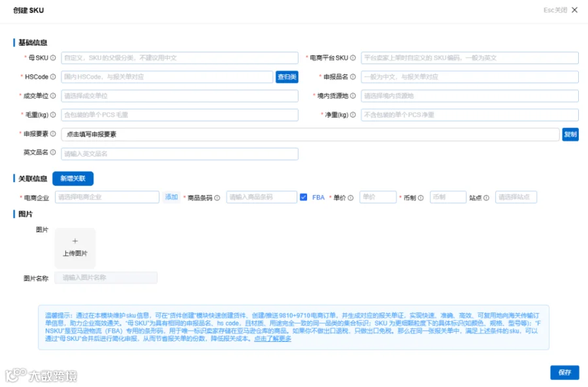588x387 pixels.
Task: Click the 保存 save button
Action: 564,373
